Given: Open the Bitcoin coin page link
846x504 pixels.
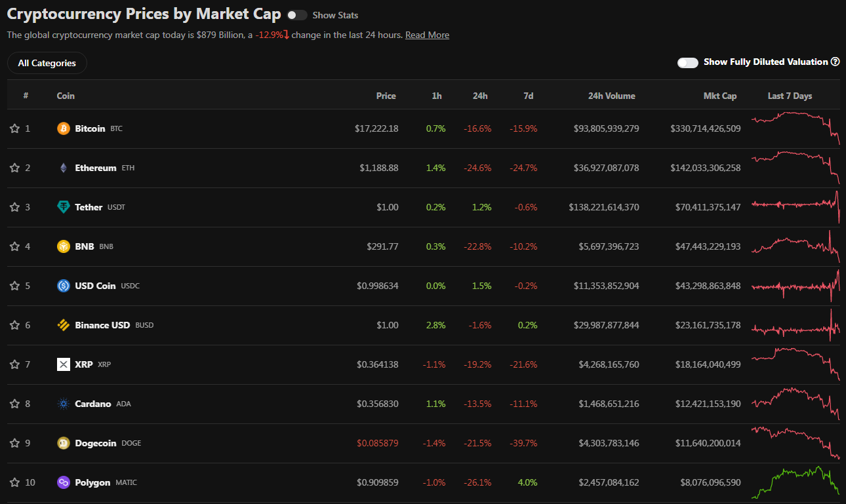Looking at the screenshot, I should [90, 128].
